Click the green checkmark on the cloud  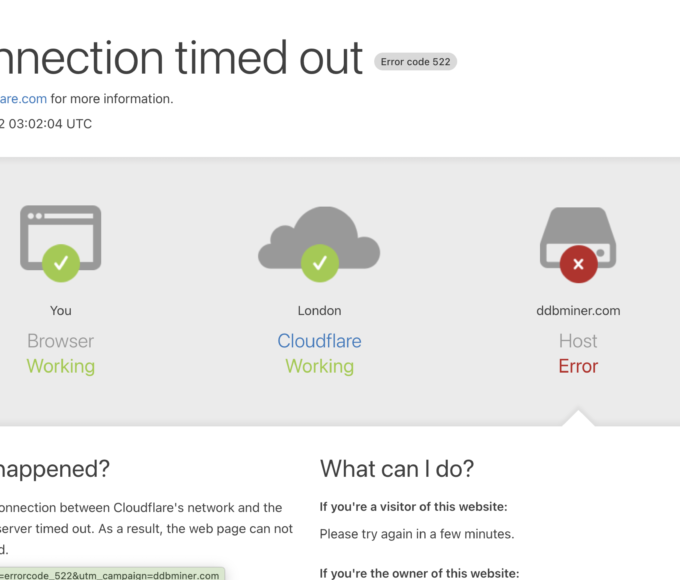pyautogui.click(x=319, y=263)
